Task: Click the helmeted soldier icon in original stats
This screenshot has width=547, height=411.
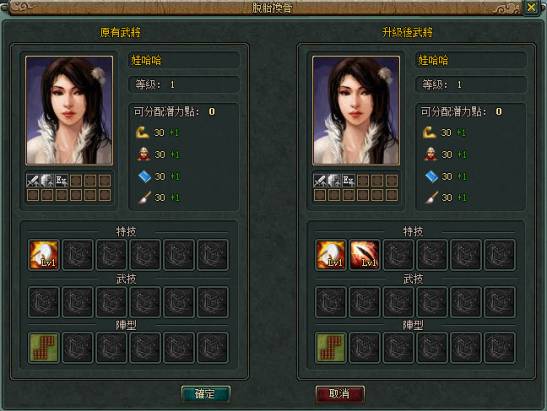Action: tap(144, 154)
